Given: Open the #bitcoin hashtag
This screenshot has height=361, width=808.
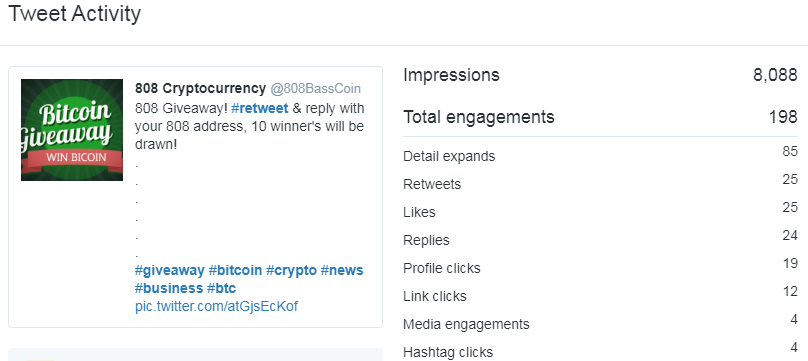Looking at the screenshot, I should 235,270.
